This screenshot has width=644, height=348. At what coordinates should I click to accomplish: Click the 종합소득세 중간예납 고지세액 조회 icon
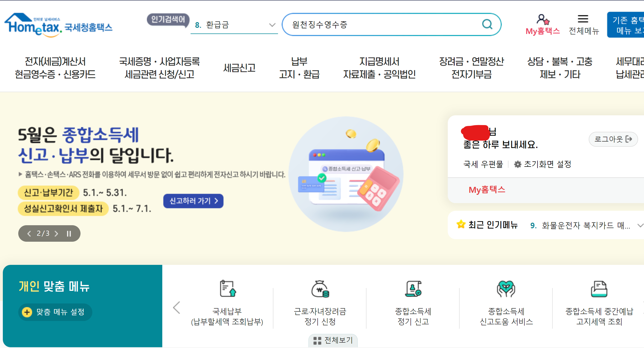point(598,289)
